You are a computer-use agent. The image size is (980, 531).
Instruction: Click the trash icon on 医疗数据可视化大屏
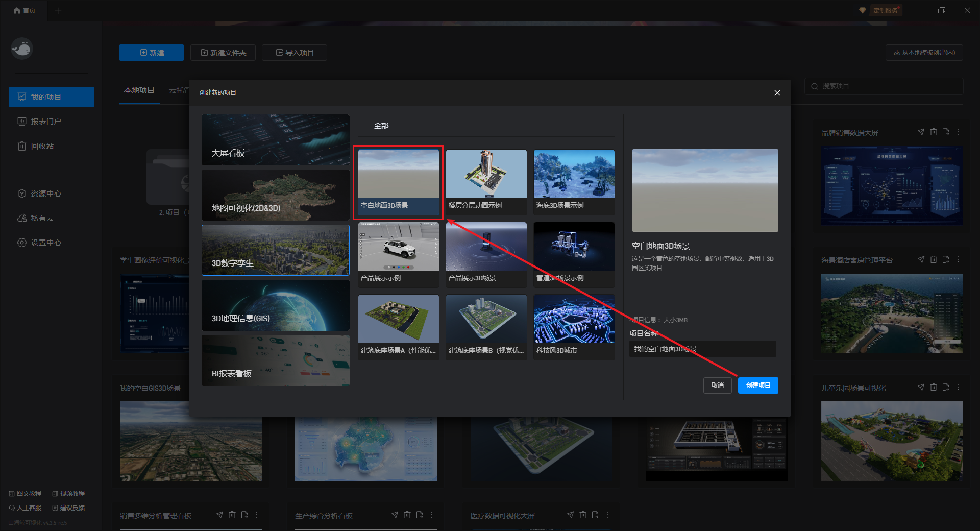[582, 515]
